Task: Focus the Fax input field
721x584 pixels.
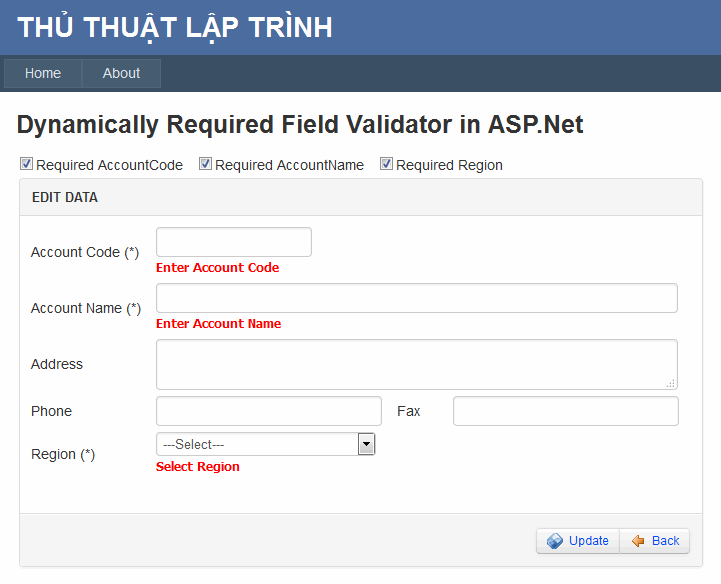Action: pos(566,411)
